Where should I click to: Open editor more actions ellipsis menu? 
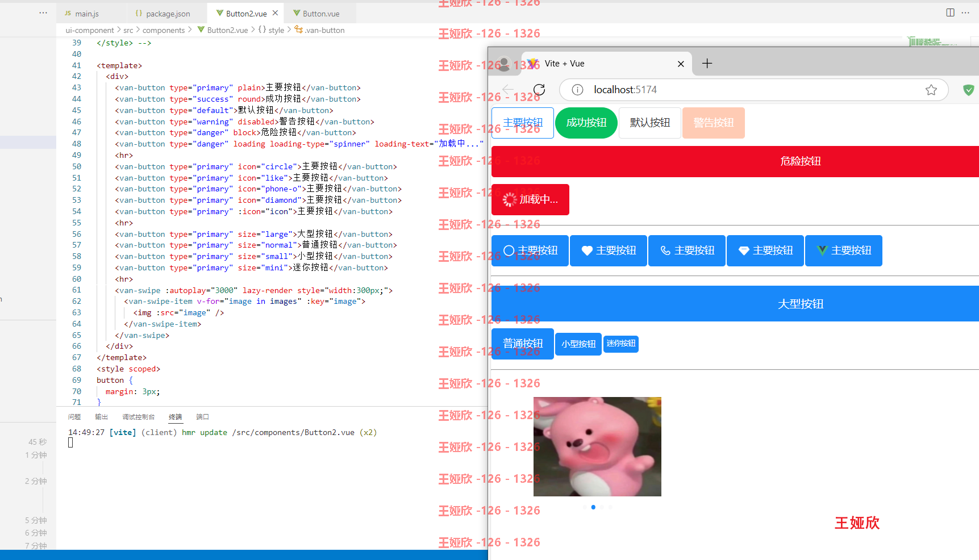(x=965, y=12)
